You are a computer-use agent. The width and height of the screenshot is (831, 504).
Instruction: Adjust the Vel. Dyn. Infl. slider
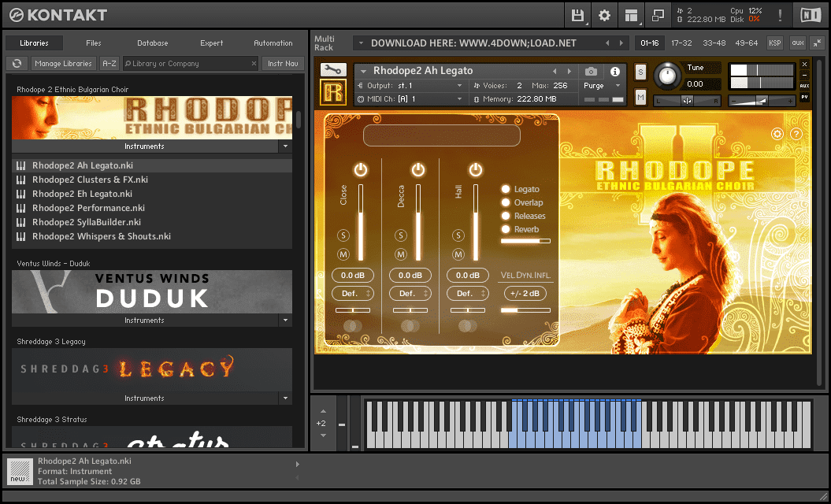point(525,310)
